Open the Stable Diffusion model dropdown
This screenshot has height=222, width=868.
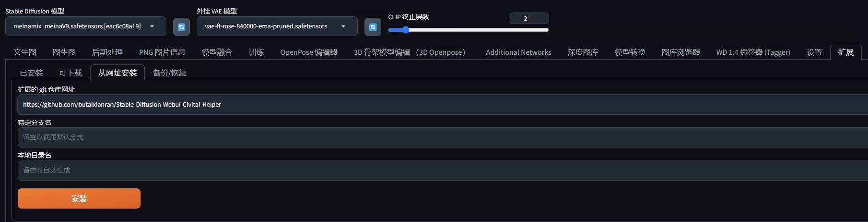86,26
